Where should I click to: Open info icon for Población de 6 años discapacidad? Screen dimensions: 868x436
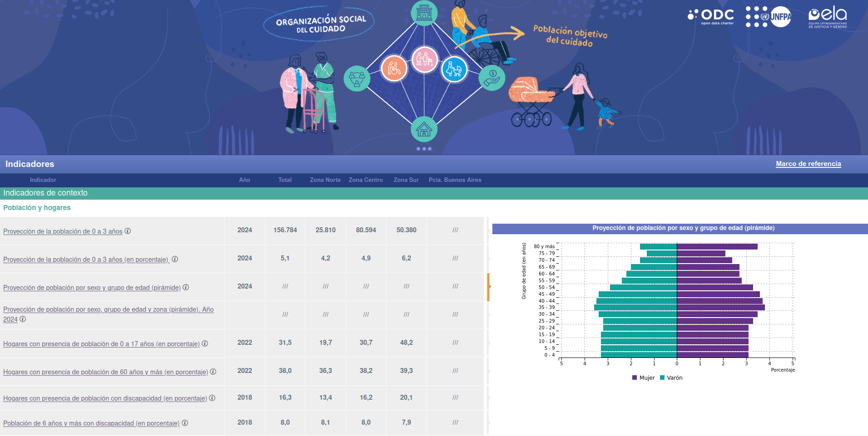(x=185, y=423)
